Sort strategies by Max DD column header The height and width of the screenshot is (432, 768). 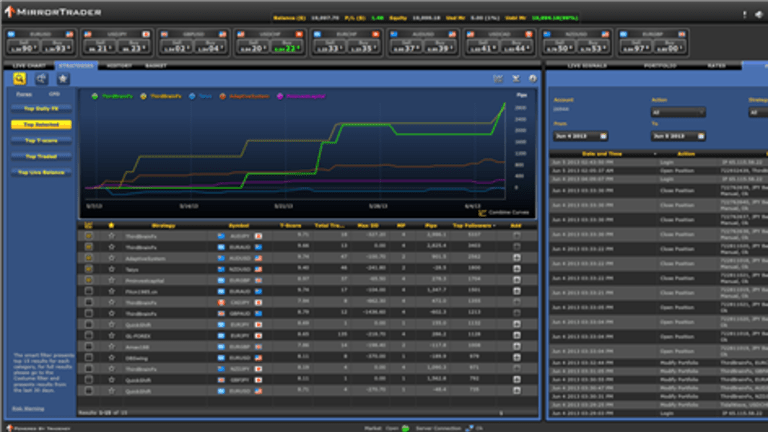pyautogui.click(x=368, y=226)
